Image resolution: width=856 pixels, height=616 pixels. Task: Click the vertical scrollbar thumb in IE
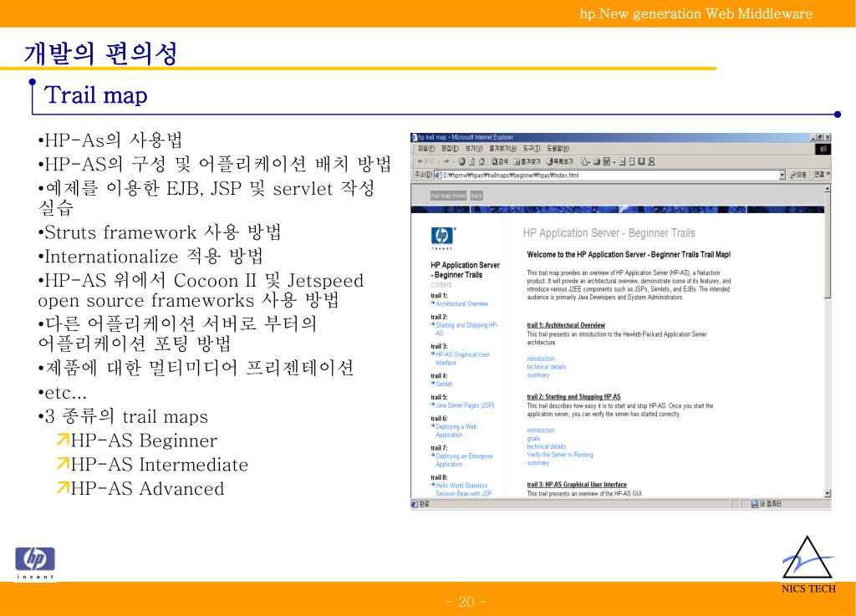pyautogui.click(x=827, y=246)
